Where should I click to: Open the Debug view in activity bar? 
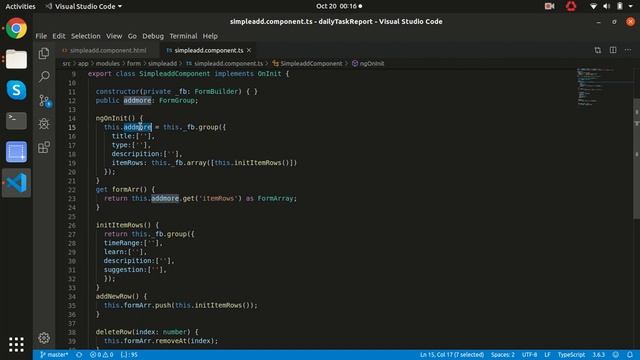(x=44, y=124)
